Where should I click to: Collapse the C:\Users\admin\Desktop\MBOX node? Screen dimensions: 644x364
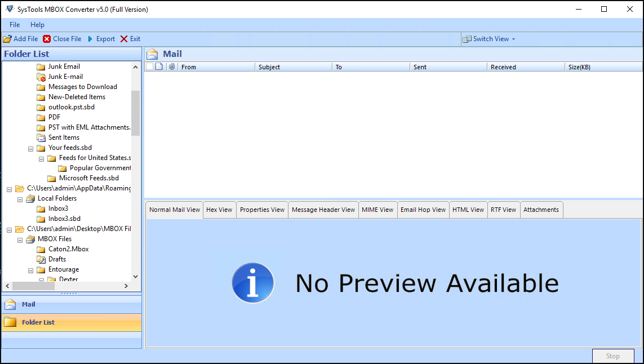pos(10,230)
